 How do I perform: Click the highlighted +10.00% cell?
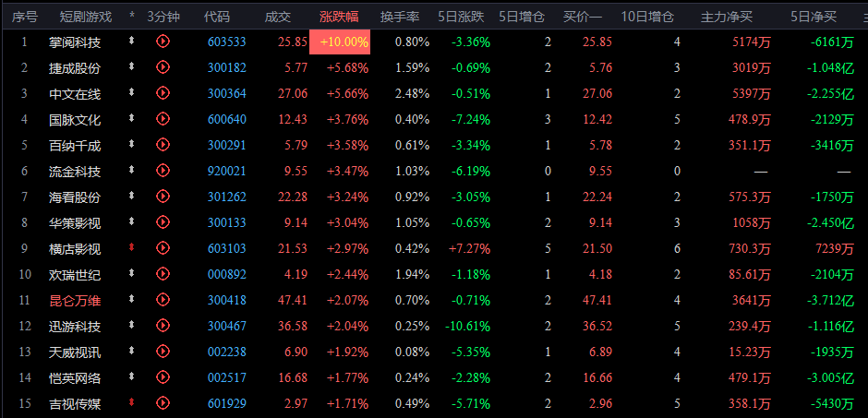(x=339, y=42)
